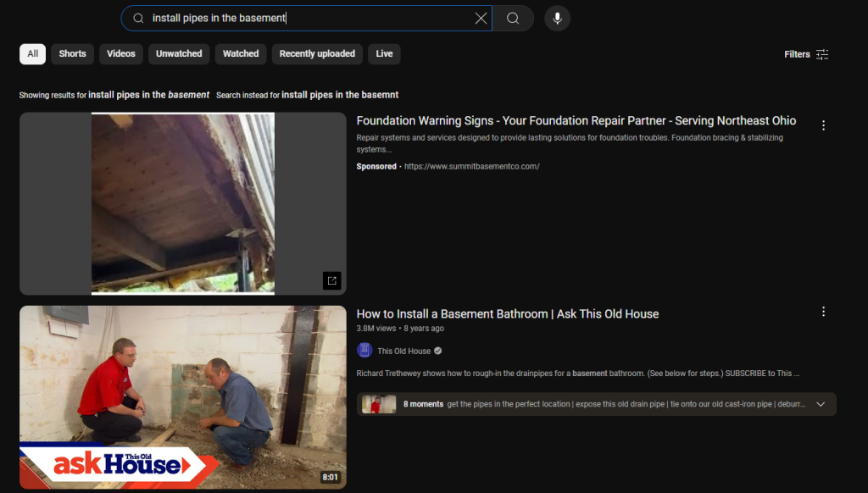868x493 pixels.
Task: Switch to the Videos tab
Action: pyautogui.click(x=120, y=53)
